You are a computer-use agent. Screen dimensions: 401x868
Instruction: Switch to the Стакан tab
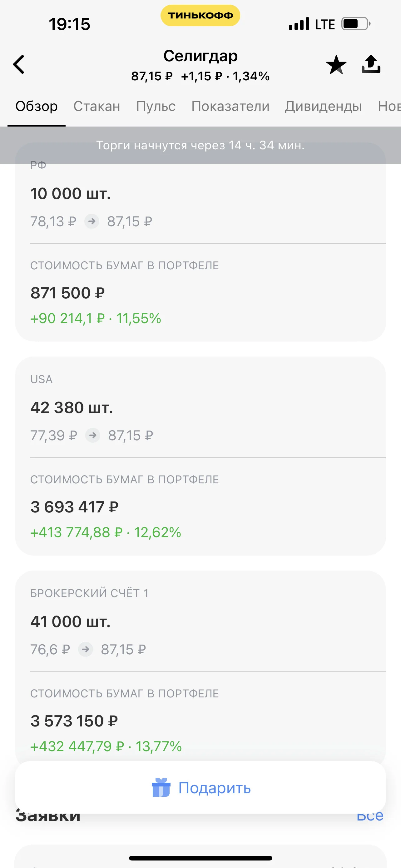point(97,106)
